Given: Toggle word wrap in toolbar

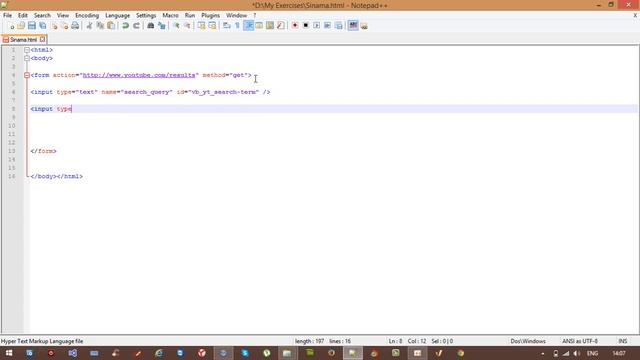Looking at the screenshot, I should pyautogui.click(x=227, y=26).
